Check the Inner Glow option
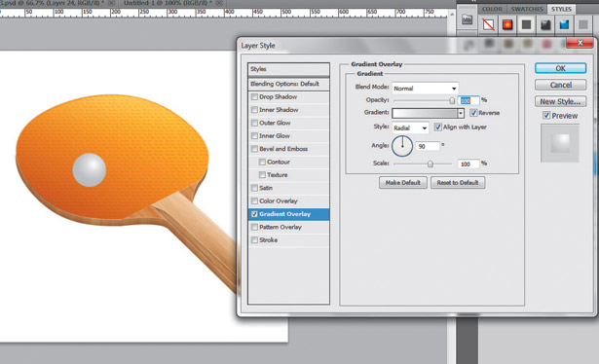 tap(254, 136)
